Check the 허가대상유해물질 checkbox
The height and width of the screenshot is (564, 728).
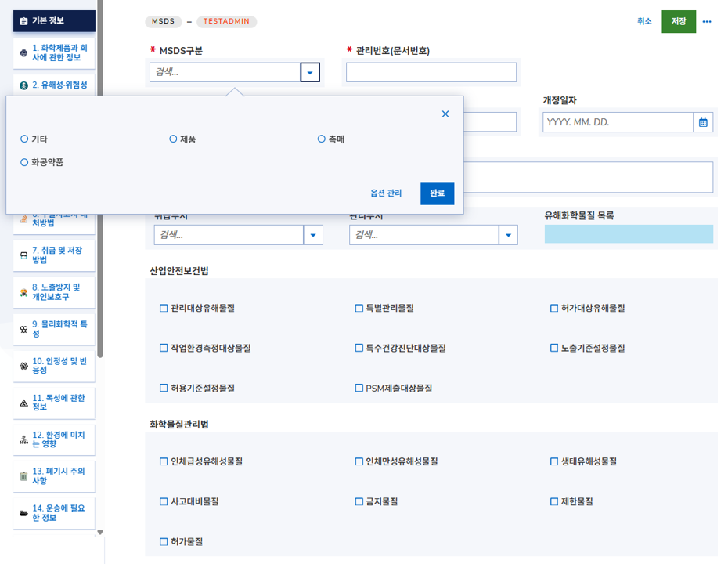coord(554,308)
